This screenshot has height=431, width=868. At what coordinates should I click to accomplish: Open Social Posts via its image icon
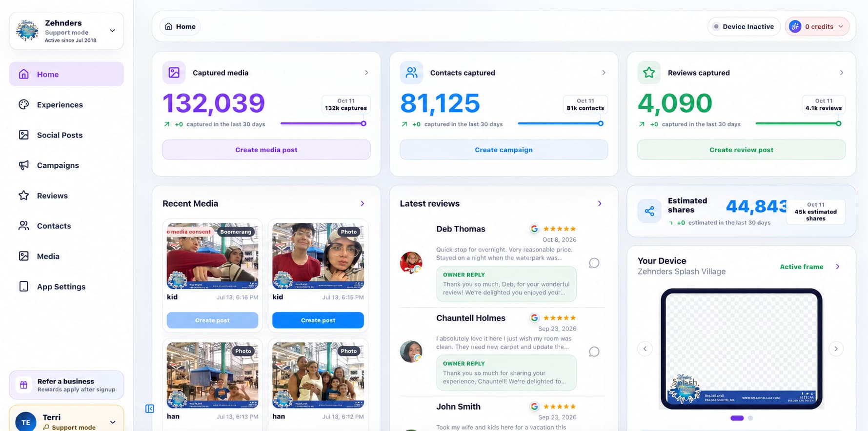[23, 135]
